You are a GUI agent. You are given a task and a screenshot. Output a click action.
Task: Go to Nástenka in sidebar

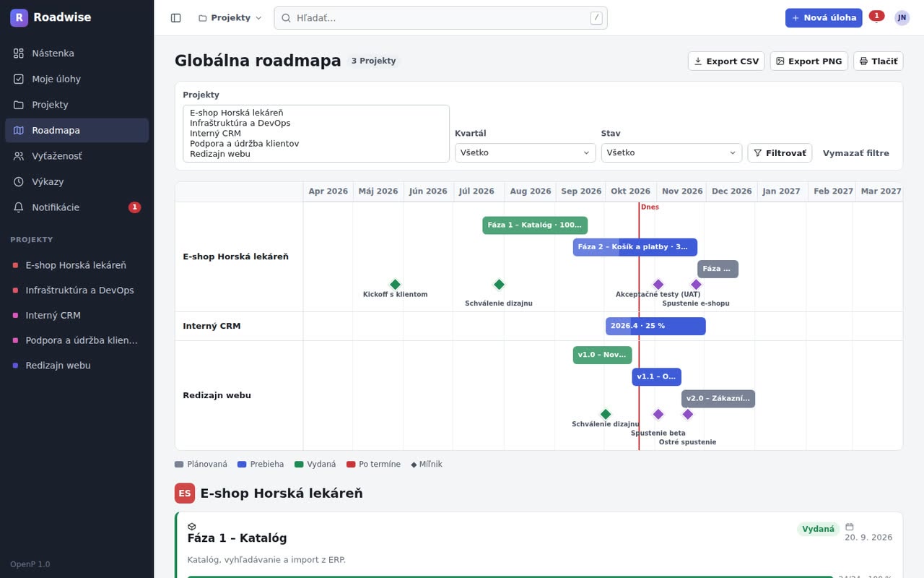click(77, 53)
